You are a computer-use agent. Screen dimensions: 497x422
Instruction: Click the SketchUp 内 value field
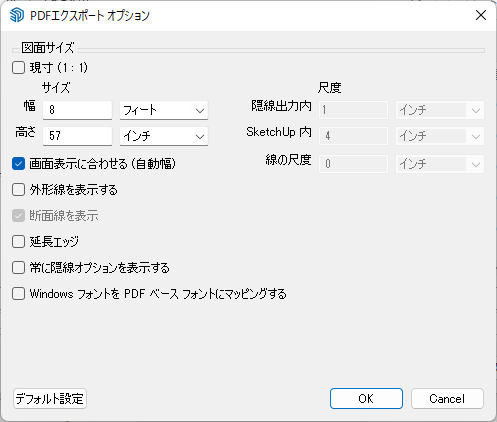click(x=353, y=136)
